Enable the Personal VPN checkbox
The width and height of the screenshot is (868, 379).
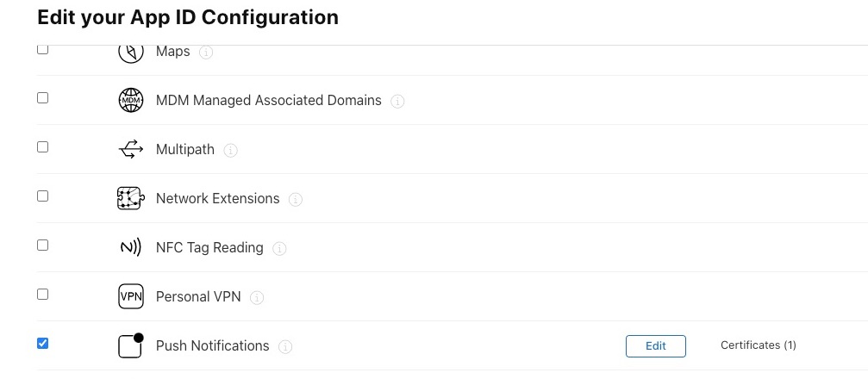[x=42, y=295]
